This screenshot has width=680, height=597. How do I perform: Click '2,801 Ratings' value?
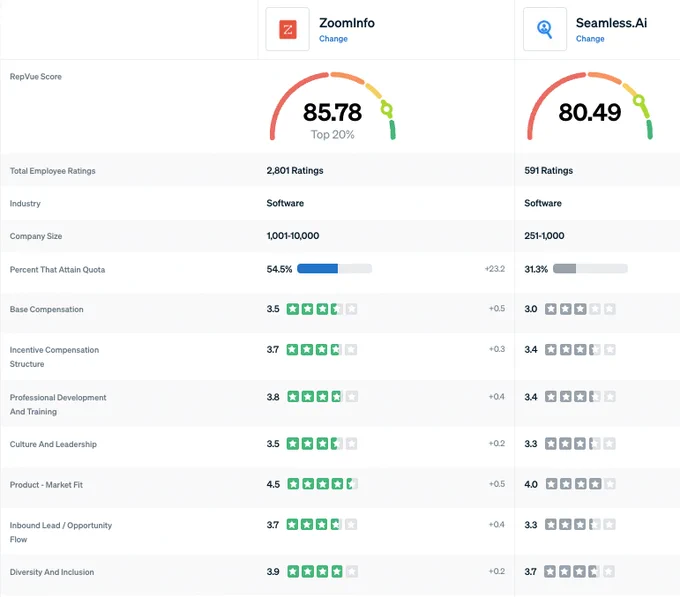[x=295, y=170]
